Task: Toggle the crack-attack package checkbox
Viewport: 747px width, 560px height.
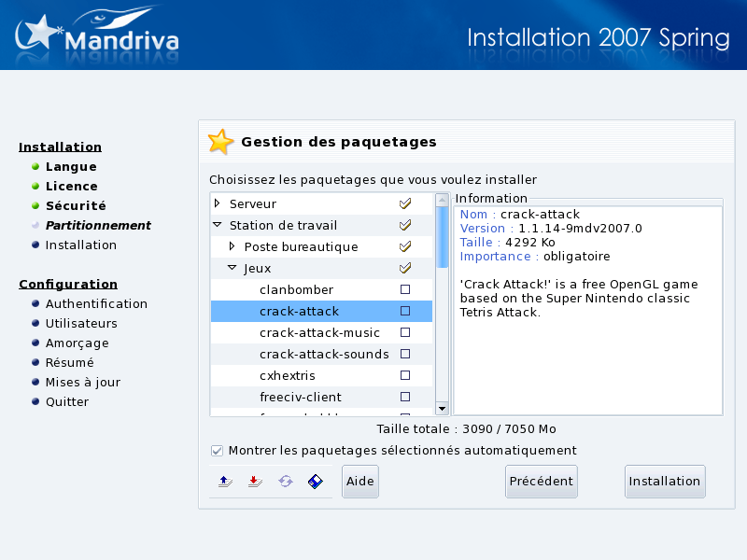Action: click(405, 311)
